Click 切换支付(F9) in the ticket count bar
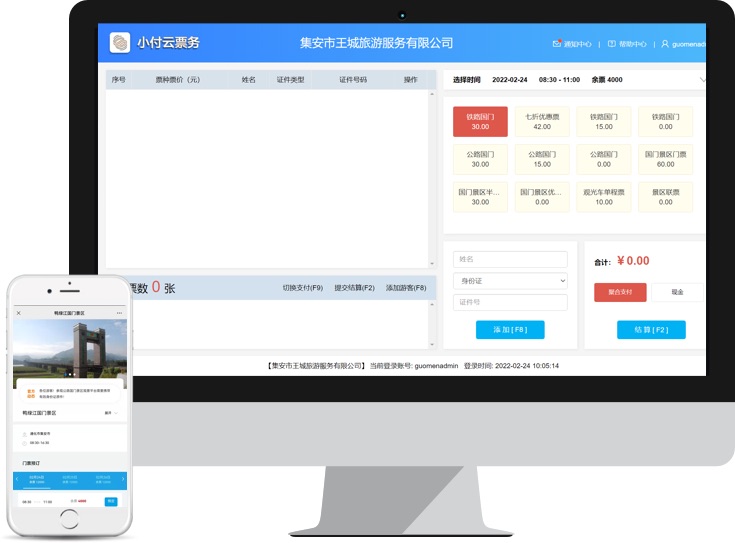Screen dimensions: 735x543 coord(303,288)
